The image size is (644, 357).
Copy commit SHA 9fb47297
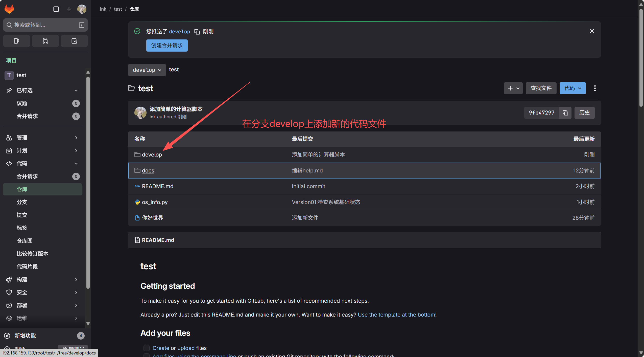pyautogui.click(x=565, y=113)
